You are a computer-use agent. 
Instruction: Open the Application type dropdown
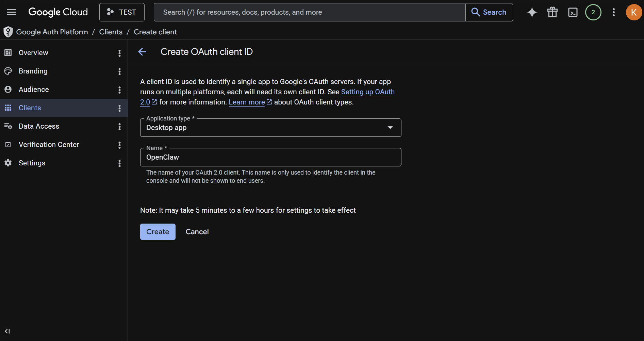coord(271,128)
